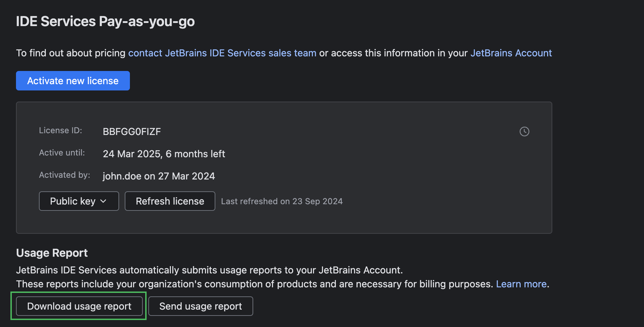Download the usage report
The width and height of the screenshot is (644, 327).
[79, 306]
